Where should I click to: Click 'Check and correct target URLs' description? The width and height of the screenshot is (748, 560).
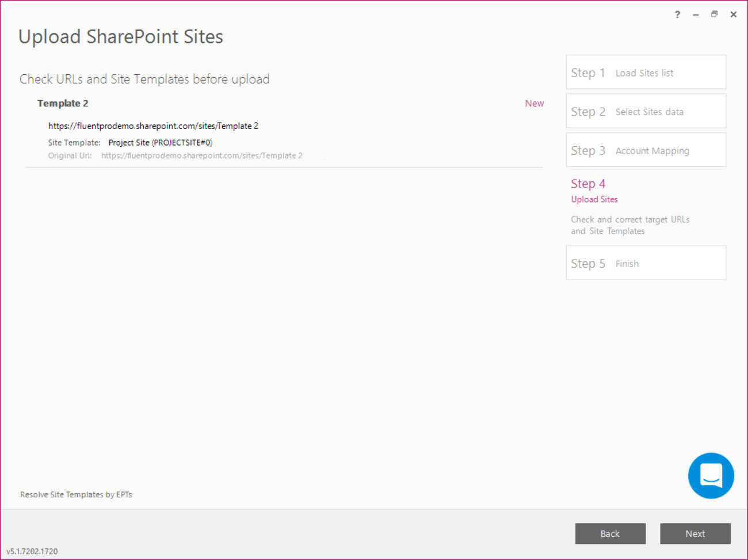click(630, 225)
